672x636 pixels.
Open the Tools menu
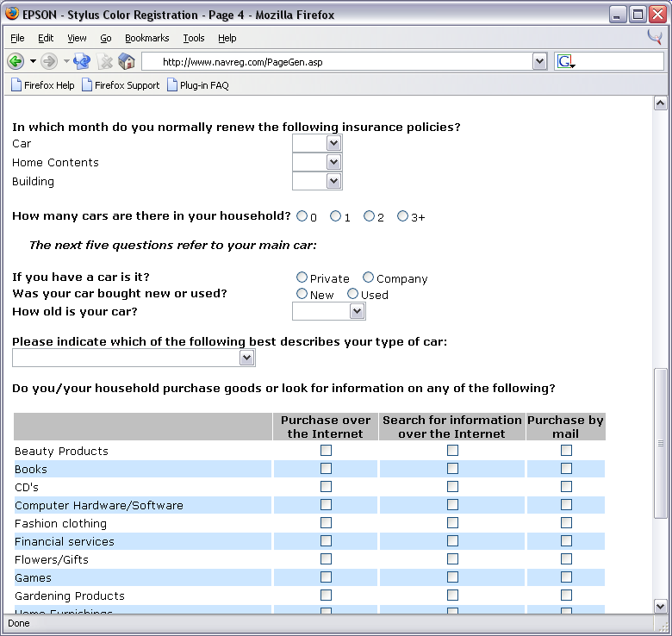194,38
